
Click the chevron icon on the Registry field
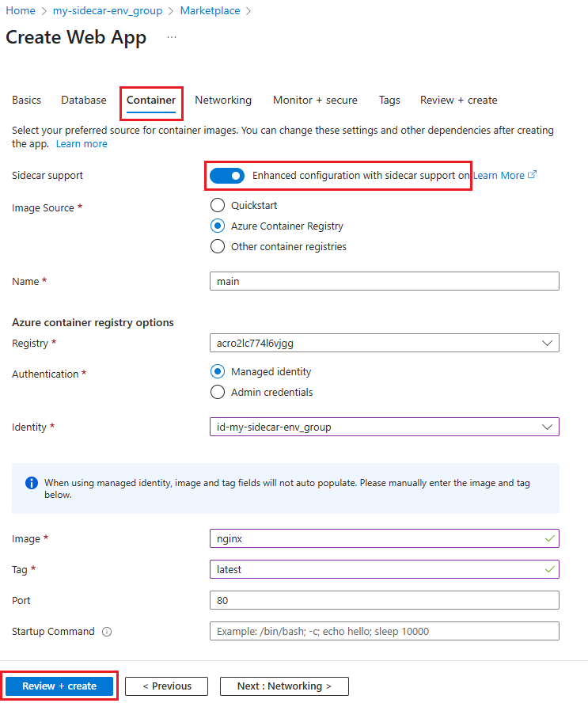click(x=548, y=343)
